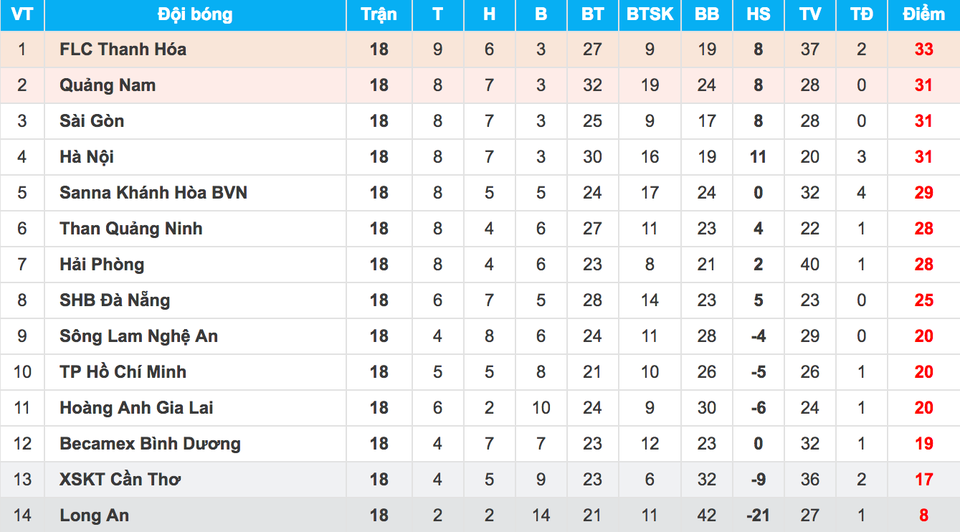Image resolution: width=960 pixels, height=532 pixels.
Task: Open Sanna Khánh Hòa BVN team
Action: coord(153,193)
